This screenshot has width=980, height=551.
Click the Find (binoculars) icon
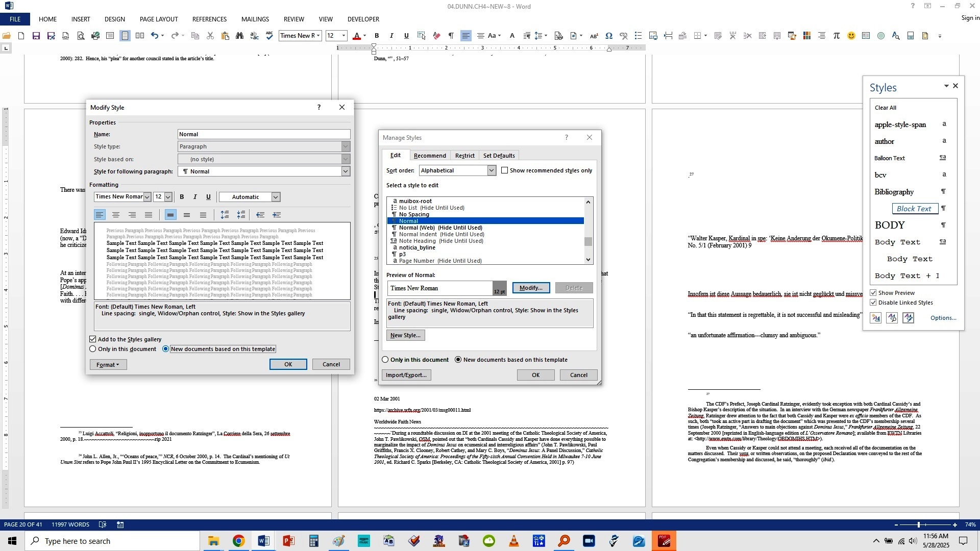pos(240,36)
